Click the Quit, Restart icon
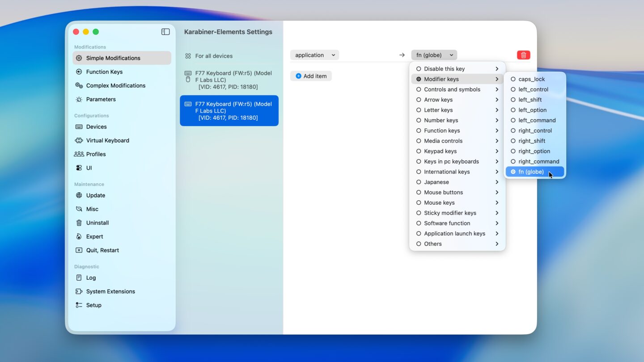644x362 pixels. click(x=79, y=250)
